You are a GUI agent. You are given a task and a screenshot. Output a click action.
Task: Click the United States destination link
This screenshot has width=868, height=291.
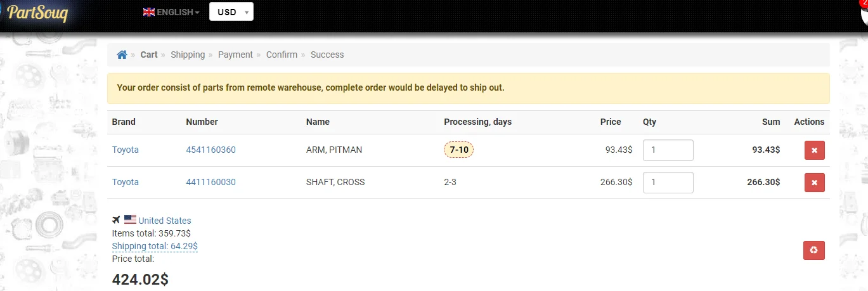coord(165,221)
